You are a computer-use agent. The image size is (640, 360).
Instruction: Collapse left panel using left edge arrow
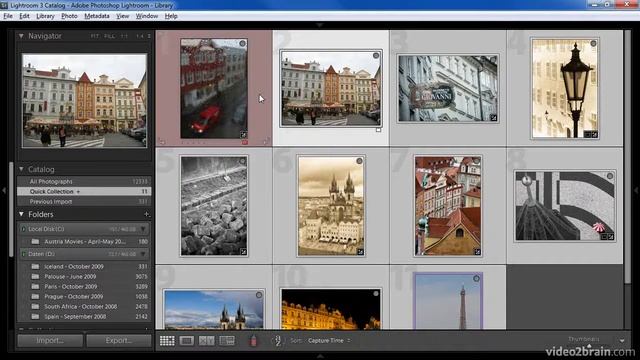[4, 190]
